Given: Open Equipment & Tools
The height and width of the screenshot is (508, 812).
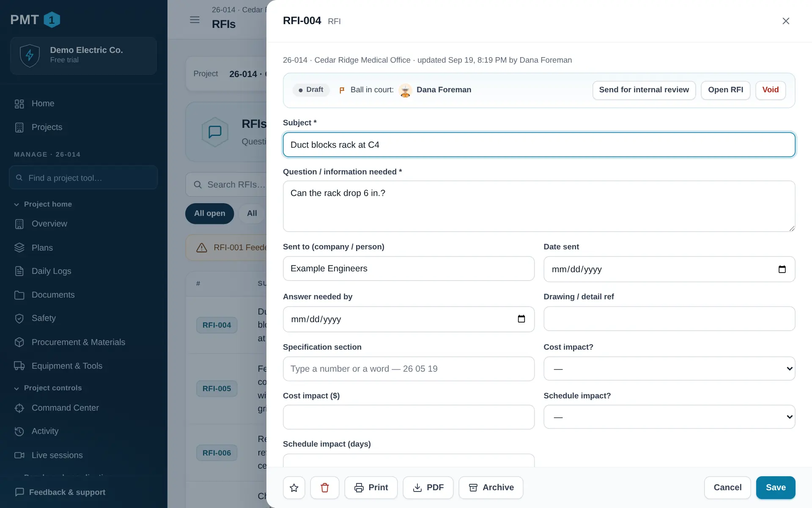Looking at the screenshot, I should 84,366.
